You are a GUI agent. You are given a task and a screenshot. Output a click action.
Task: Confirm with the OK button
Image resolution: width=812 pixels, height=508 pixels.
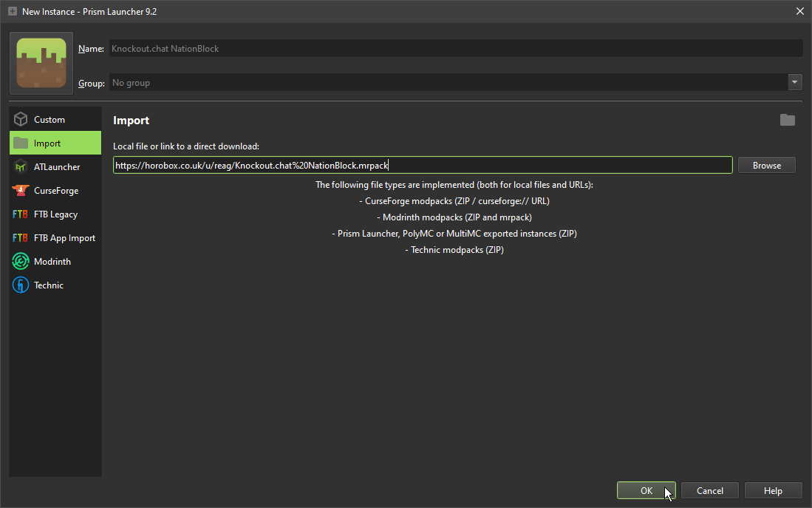tap(646, 490)
